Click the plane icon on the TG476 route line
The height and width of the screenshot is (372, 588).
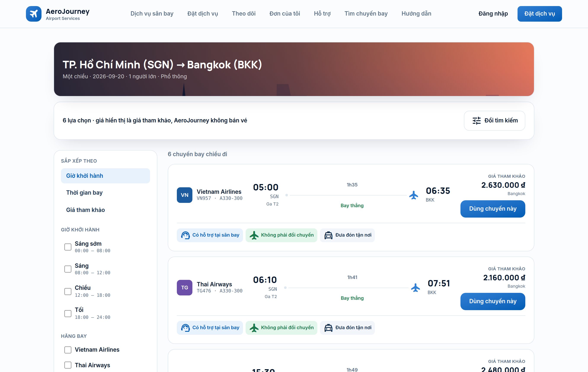click(x=415, y=288)
